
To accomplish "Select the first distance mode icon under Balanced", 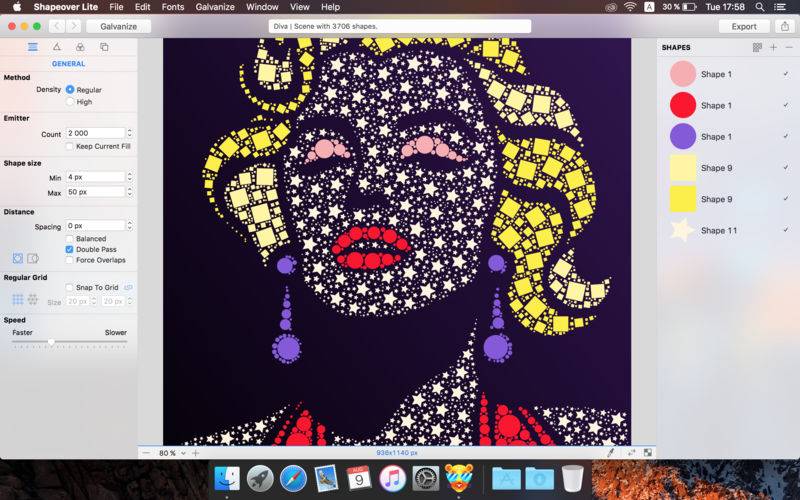I will (x=18, y=258).
